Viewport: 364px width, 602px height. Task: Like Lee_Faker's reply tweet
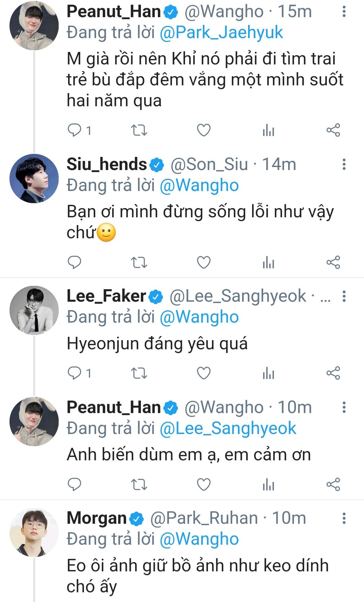[x=204, y=373]
